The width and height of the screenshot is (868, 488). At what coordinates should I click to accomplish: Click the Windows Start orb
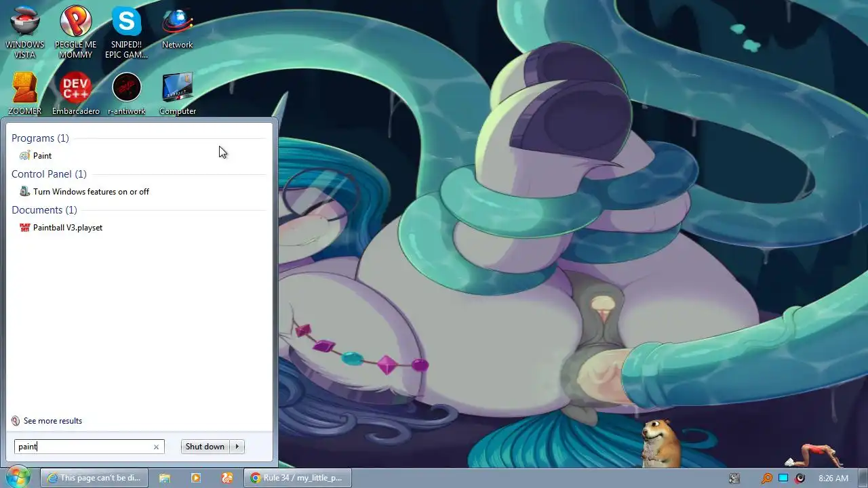(x=18, y=477)
